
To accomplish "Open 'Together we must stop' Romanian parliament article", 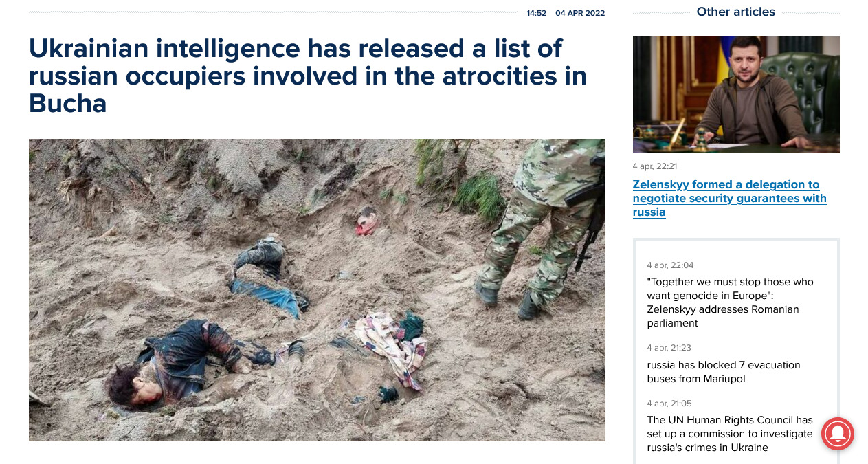I will tap(730, 302).
